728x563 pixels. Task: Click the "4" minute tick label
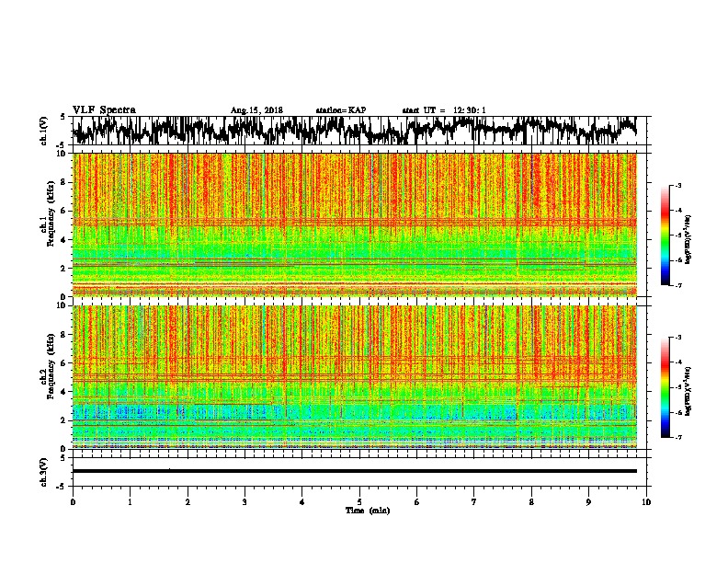pyautogui.click(x=302, y=502)
